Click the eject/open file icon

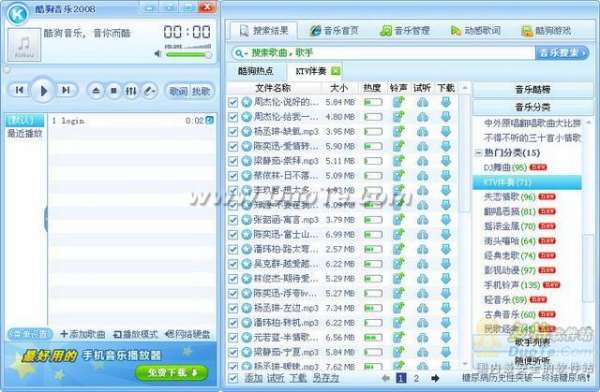[x=96, y=91]
